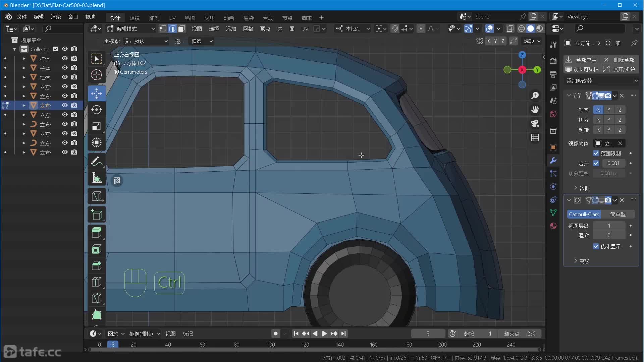Open the 编辑 menu

click(x=39, y=17)
